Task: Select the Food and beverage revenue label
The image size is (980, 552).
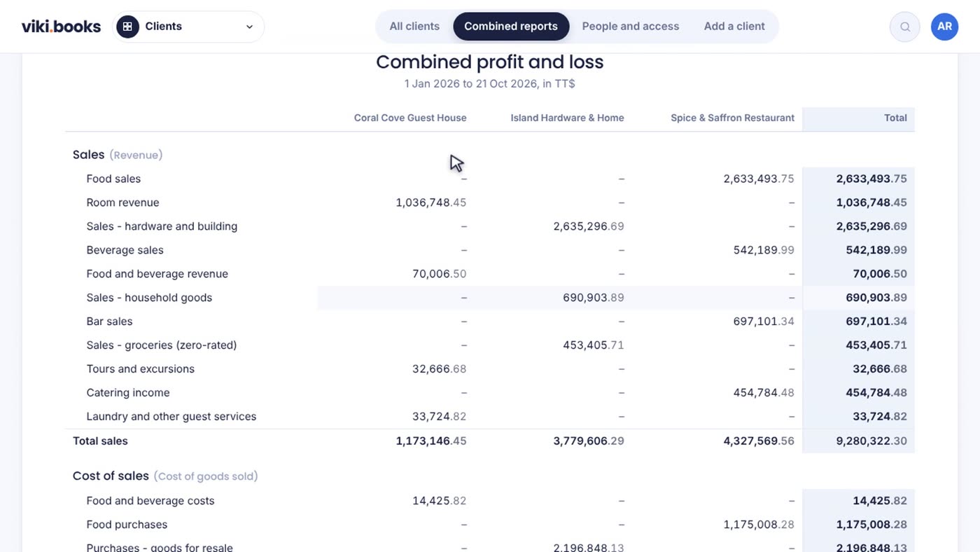Action: (x=157, y=274)
